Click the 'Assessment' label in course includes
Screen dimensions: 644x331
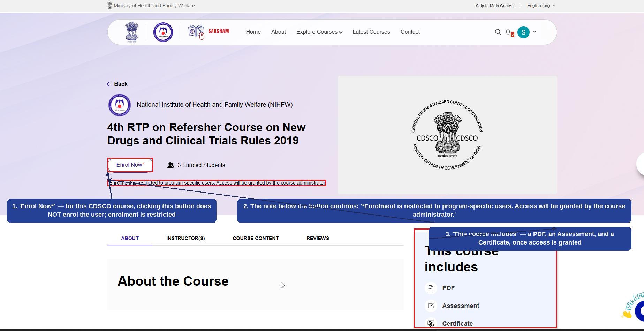(461, 306)
